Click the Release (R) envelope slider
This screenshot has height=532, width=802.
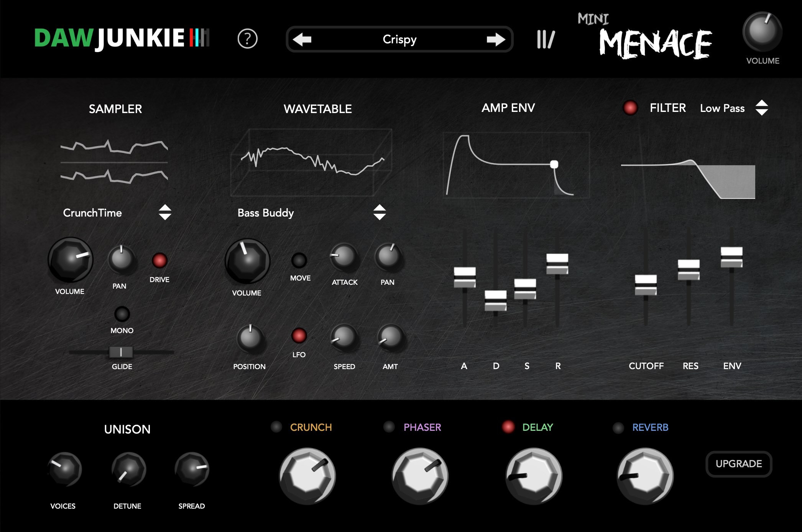click(557, 264)
